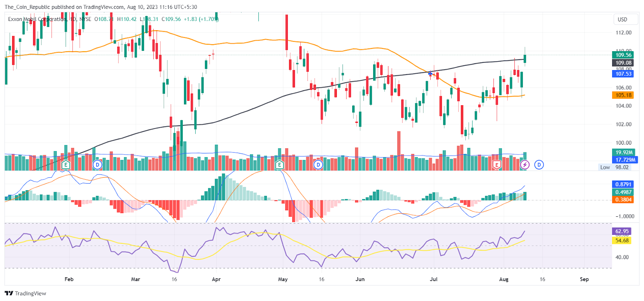The height and width of the screenshot is (301, 644).
Task: Click the dividend marker in mid-May
Action: click(x=318, y=165)
